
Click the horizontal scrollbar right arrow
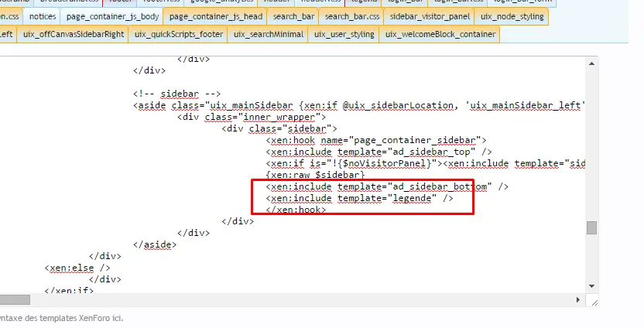(x=578, y=299)
